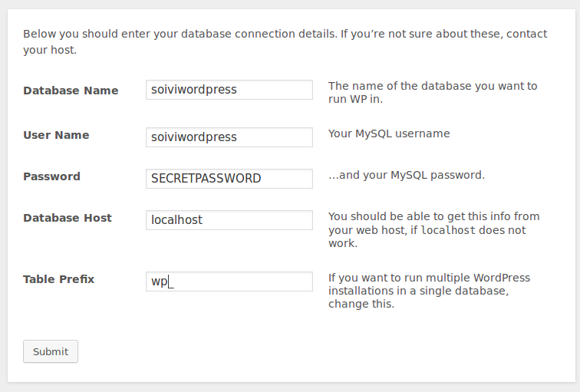Focus the Table Prefix field with wp_
Viewport: 580px width, 392px height.
229,282
